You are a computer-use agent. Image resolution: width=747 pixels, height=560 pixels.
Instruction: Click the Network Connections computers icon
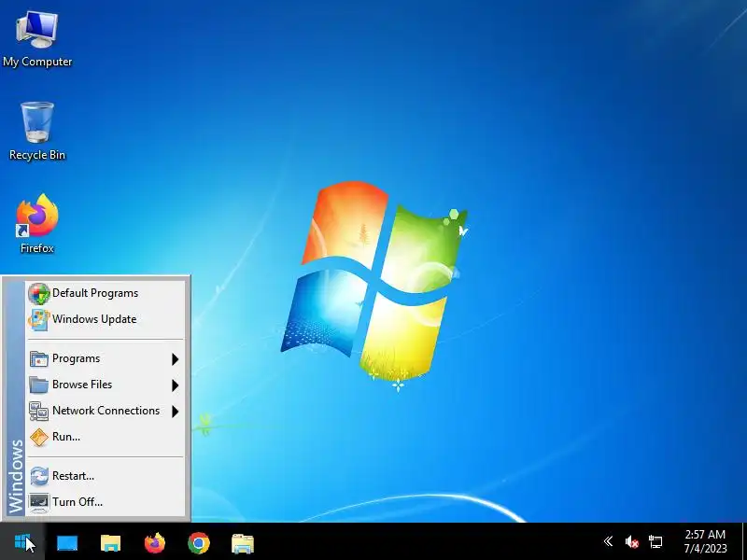tap(38, 411)
